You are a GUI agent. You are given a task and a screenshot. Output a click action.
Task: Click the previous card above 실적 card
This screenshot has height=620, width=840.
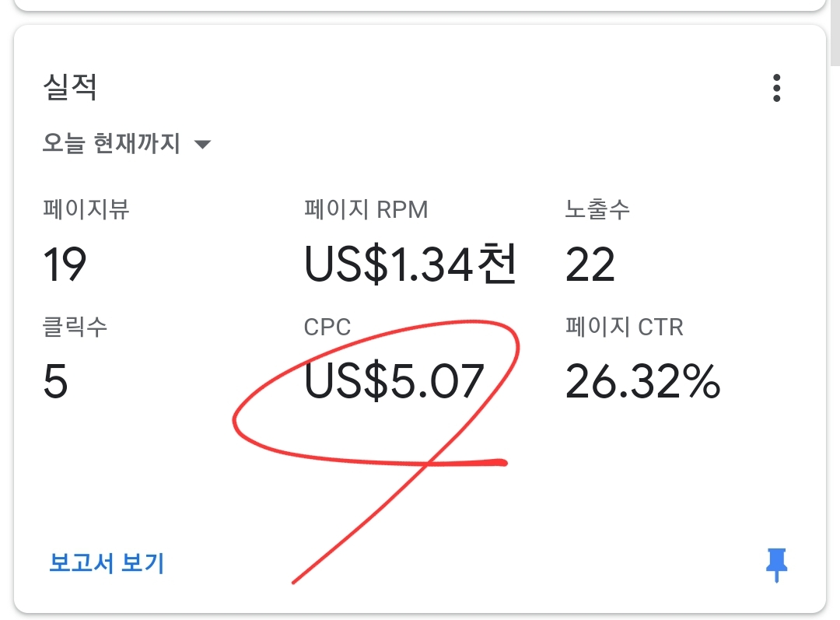420,5
